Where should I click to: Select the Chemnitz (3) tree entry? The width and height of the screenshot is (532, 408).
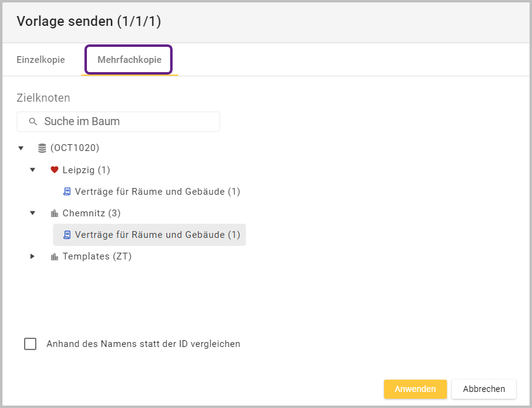[91, 213]
